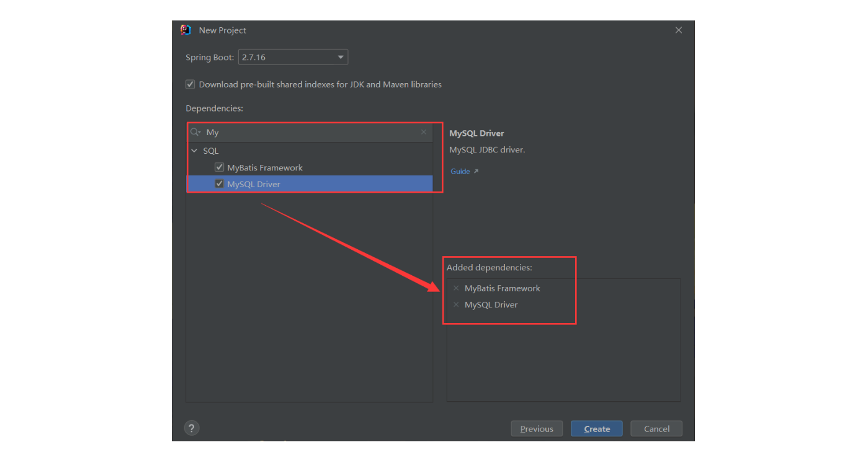The image size is (868, 463).
Task: Click the Create button
Action: 597,429
